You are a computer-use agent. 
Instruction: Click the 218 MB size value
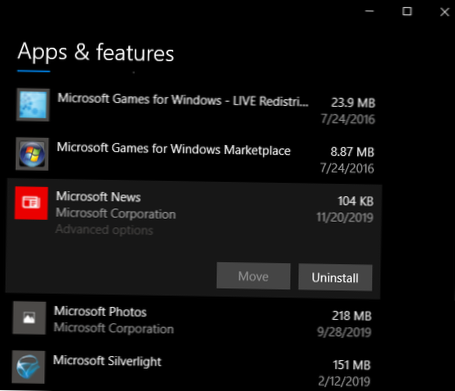click(x=352, y=316)
